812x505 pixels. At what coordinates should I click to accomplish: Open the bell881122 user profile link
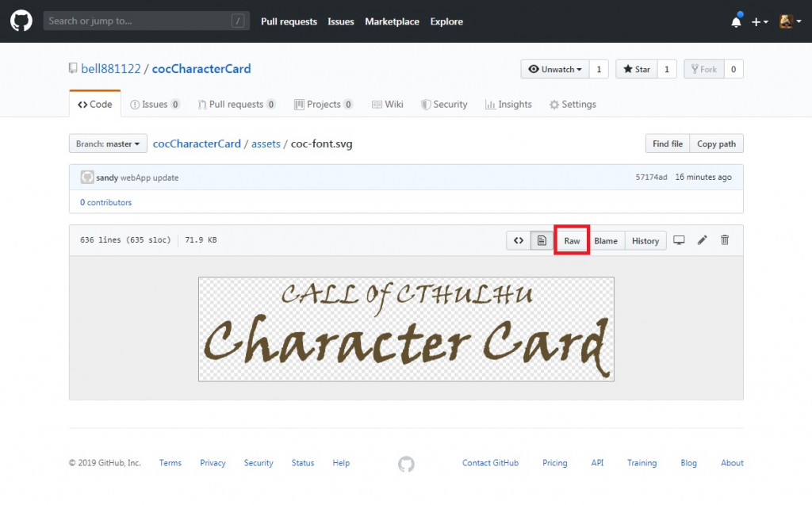111,69
